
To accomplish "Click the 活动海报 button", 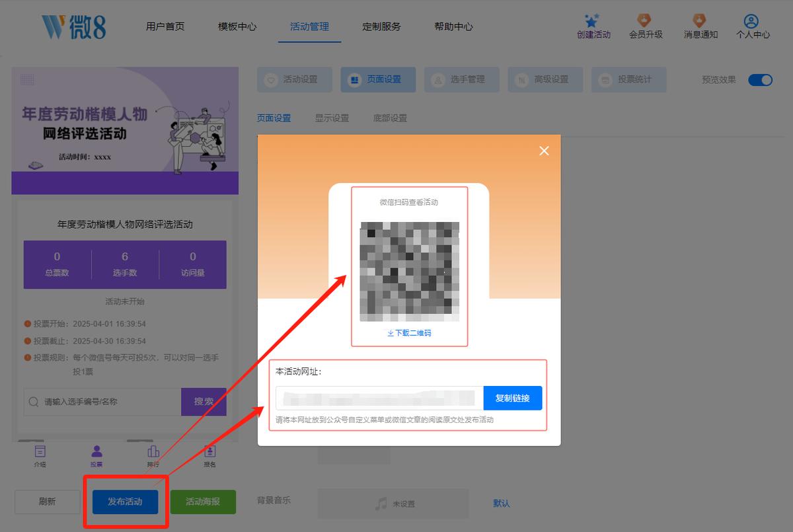I will pos(203,502).
